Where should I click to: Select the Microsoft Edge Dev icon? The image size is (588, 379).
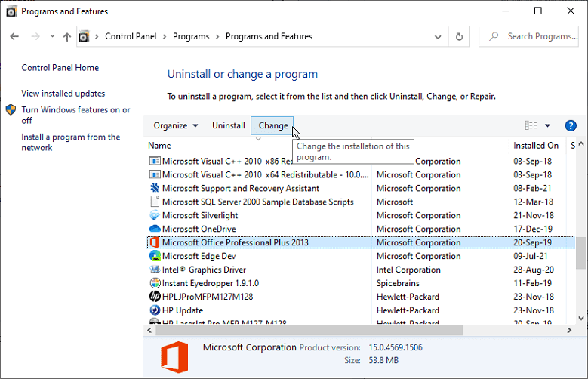[x=155, y=256]
